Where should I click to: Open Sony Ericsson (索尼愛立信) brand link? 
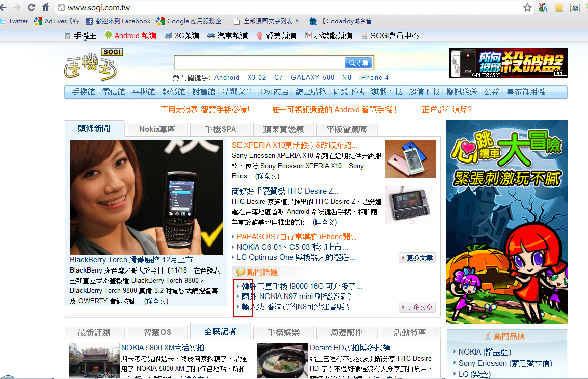click(x=505, y=363)
